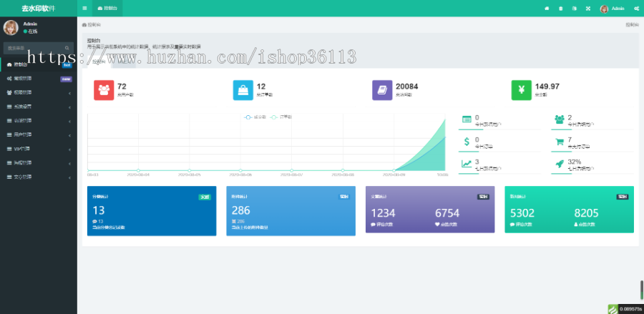Image resolution: width=644 pixels, height=314 pixels.
Task: Select the second tab in the panel heading
Action: 123,62
